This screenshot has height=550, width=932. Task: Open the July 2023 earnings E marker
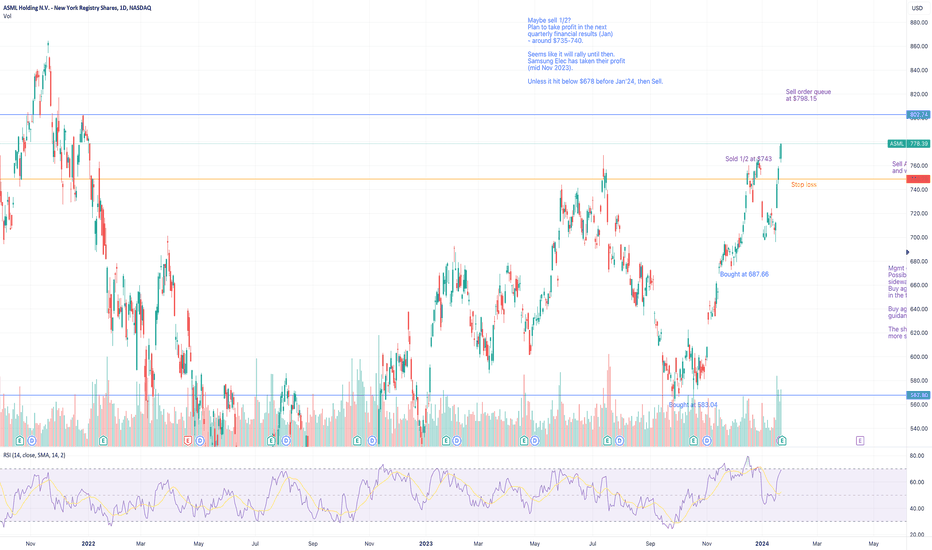pos(607,441)
